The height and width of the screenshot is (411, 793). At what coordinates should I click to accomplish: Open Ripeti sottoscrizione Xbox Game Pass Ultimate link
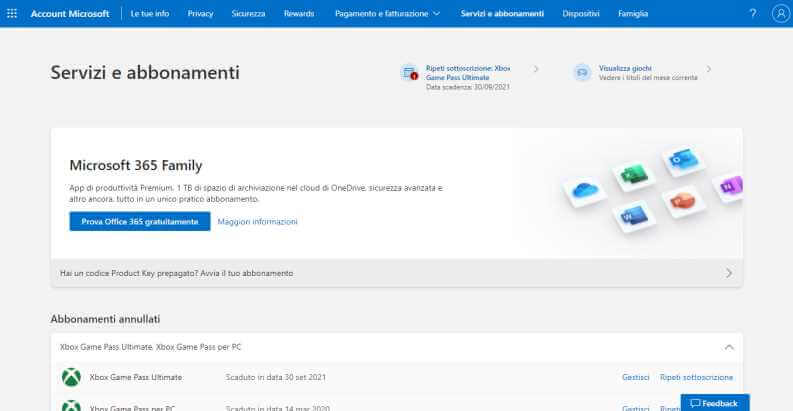pyautogui.click(x=468, y=73)
